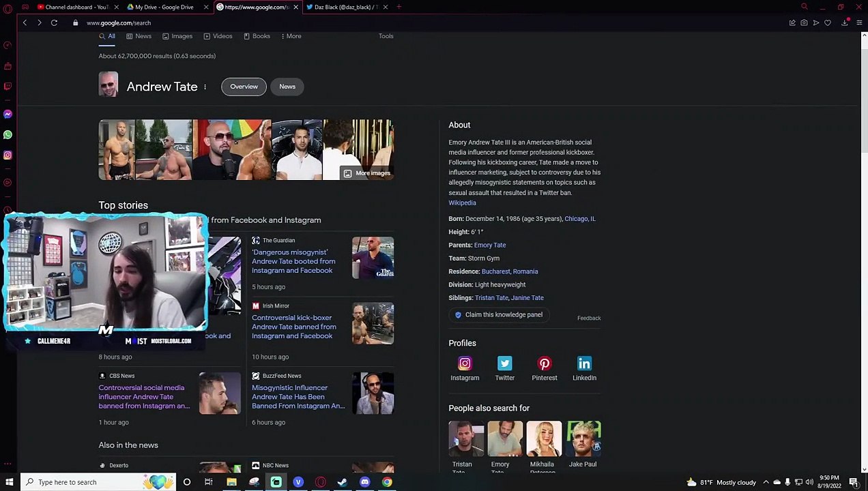Open Andrew Tate's Twitter profile icon
Screen dimensions: 868x491
tap(504, 363)
